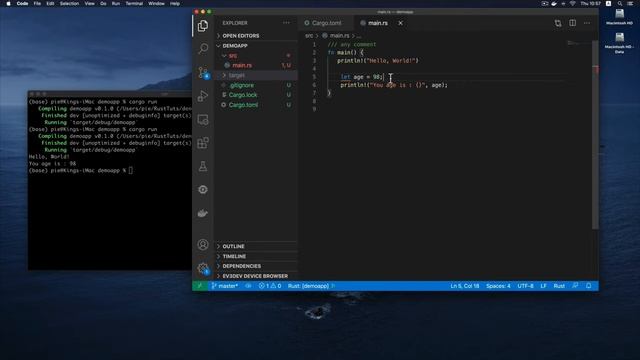Click the Ln 5, Col 18 status entry
The width and height of the screenshot is (640, 360).
coord(464,286)
